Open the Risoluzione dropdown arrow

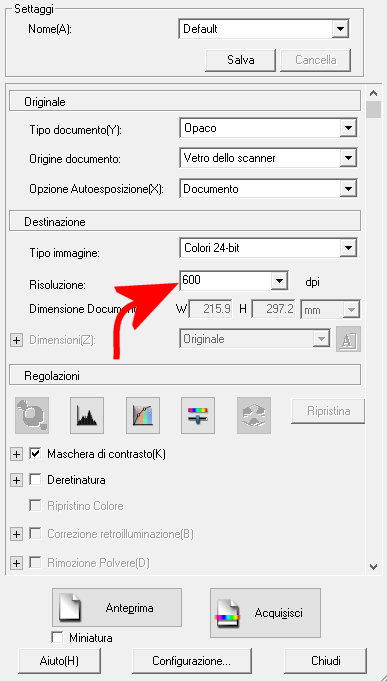[279, 281]
